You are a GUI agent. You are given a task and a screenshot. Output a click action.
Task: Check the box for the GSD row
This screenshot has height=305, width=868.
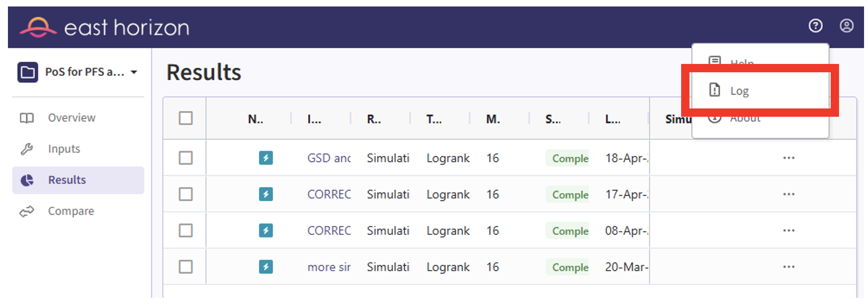[x=185, y=158]
